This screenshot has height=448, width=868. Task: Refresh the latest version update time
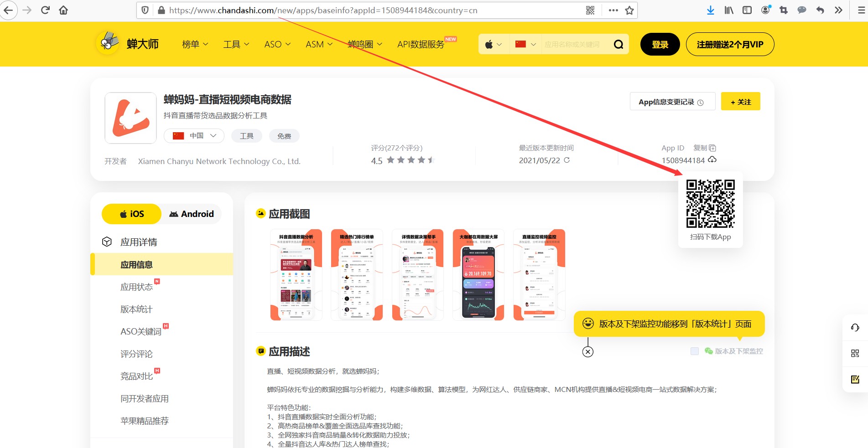[x=567, y=160]
